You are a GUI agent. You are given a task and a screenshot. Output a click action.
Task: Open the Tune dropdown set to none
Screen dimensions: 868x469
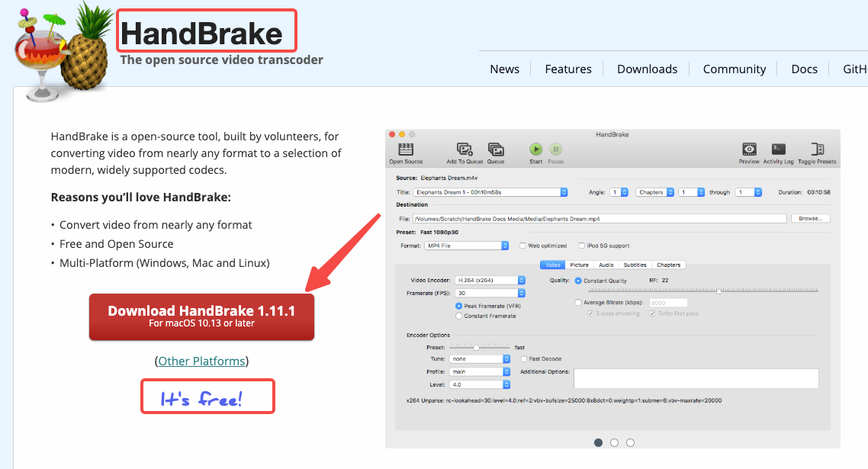(480, 359)
